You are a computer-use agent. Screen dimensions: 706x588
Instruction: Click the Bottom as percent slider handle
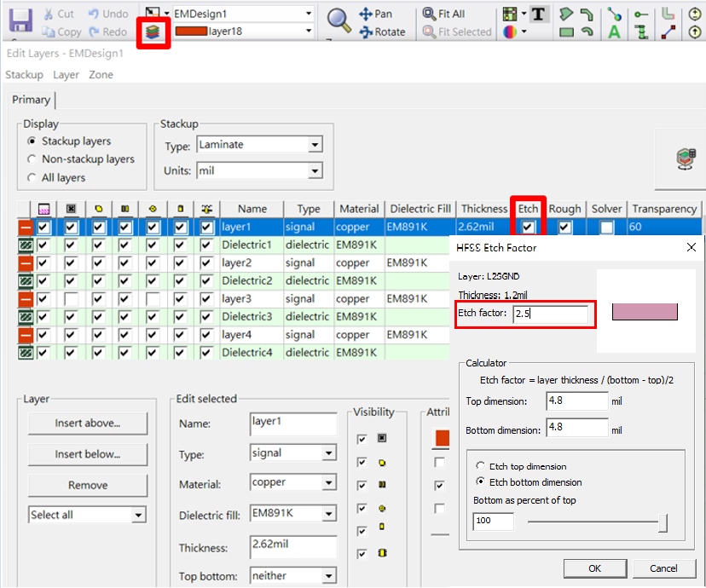click(x=663, y=523)
